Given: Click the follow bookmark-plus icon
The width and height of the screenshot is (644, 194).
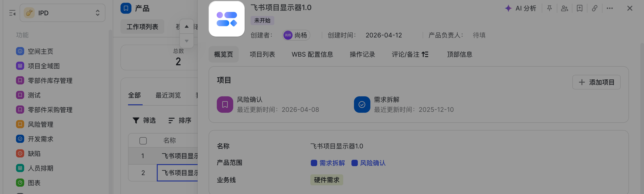Looking at the screenshot, I should click(x=579, y=8).
